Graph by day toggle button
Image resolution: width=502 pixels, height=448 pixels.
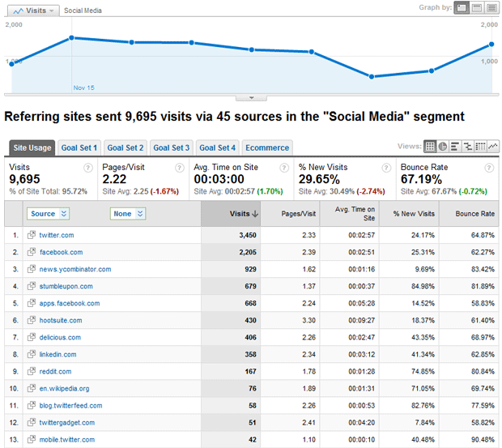462,8
